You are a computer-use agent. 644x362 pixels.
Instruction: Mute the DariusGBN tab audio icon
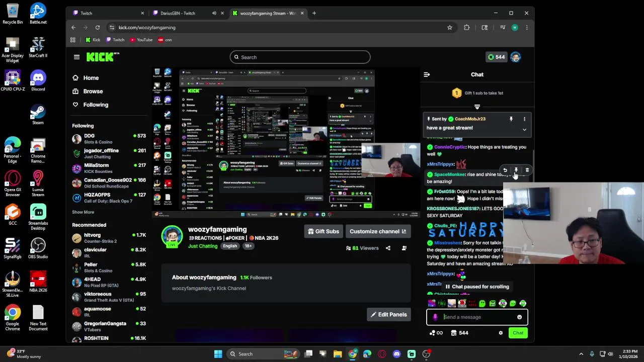[214, 13]
